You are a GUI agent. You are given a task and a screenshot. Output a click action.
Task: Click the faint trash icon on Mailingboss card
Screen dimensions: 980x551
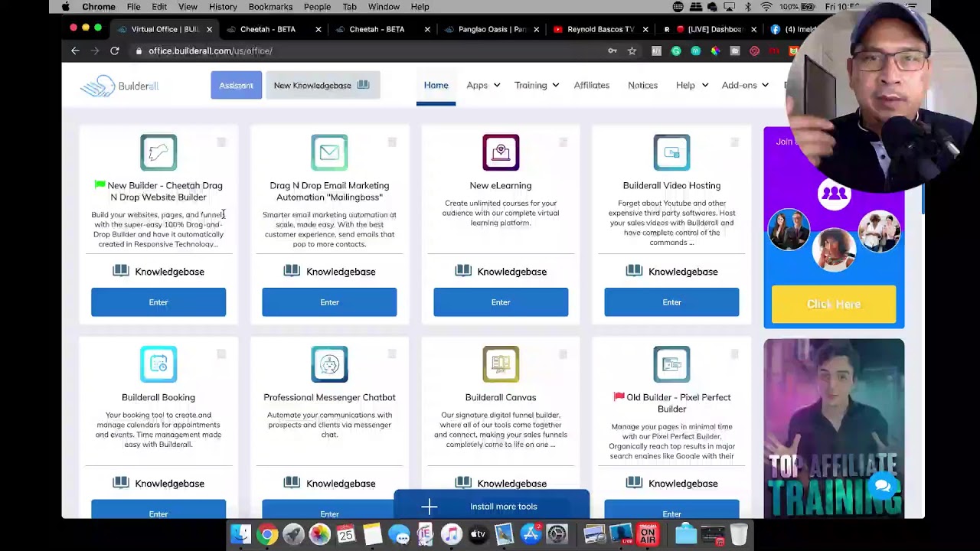click(x=392, y=142)
